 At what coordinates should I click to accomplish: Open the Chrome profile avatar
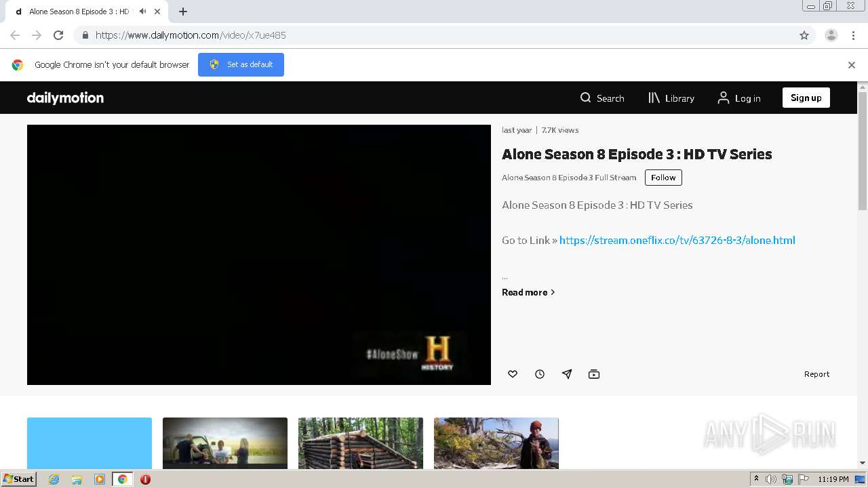831,35
